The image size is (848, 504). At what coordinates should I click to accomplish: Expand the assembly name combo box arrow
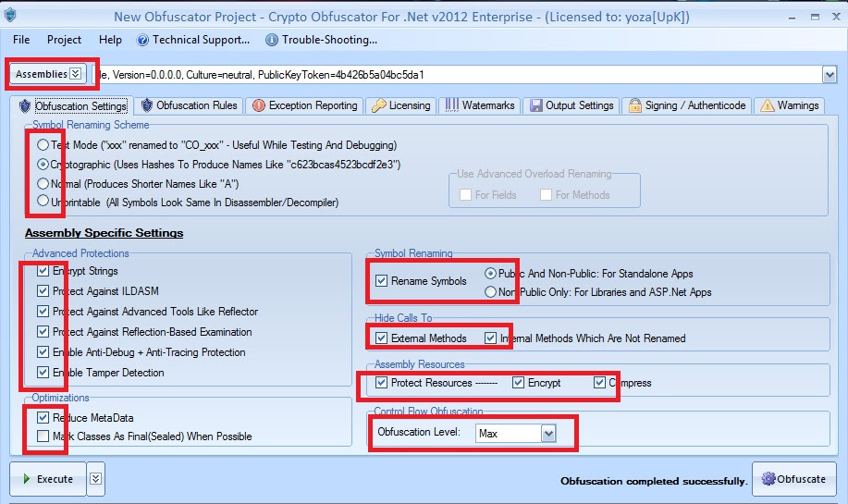[830, 75]
